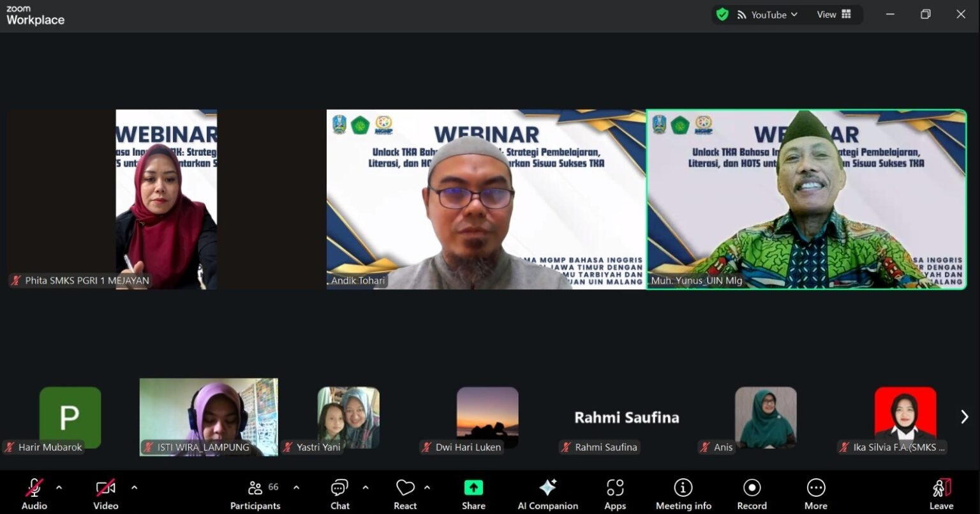
Task: Close the Zoom meeting window
Action: [961, 15]
